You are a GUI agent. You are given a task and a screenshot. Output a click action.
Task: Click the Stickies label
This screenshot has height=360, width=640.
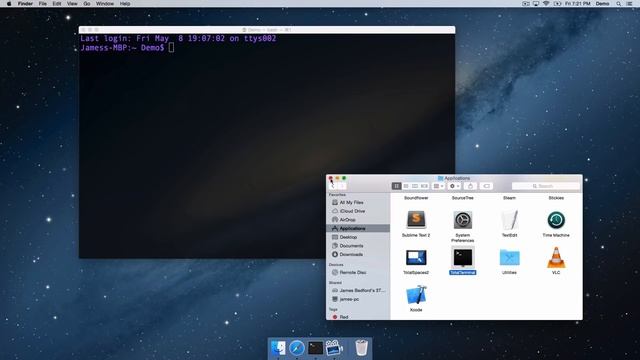pyautogui.click(x=556, y=198)
